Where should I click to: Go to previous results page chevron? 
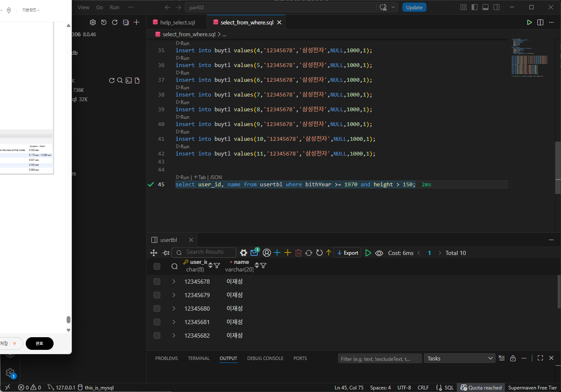click(x=419, y=253)
